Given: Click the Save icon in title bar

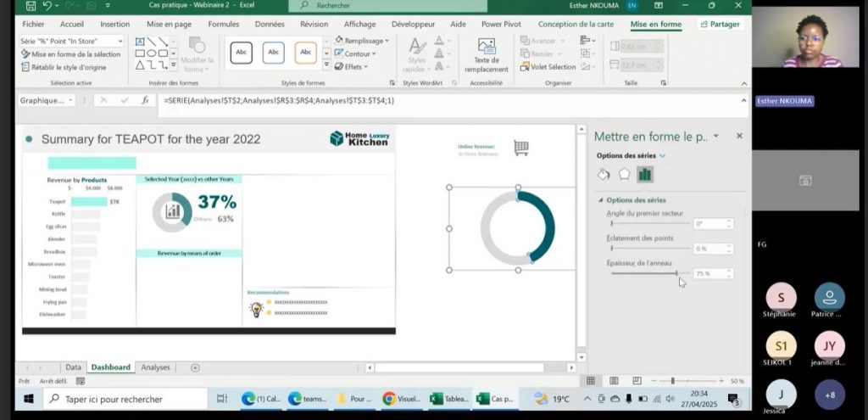Looking at the screenshot, I should click(x=31, y=6).
